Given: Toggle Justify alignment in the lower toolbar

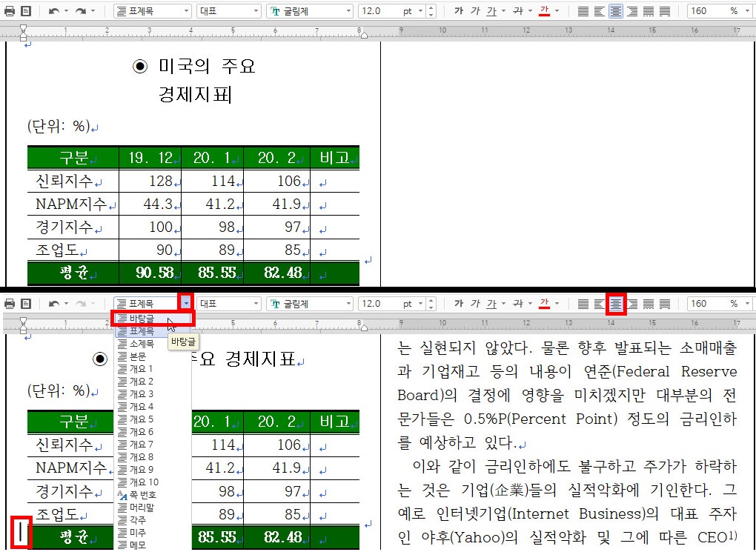Looking at the screenshot, I should click(583, 304).
